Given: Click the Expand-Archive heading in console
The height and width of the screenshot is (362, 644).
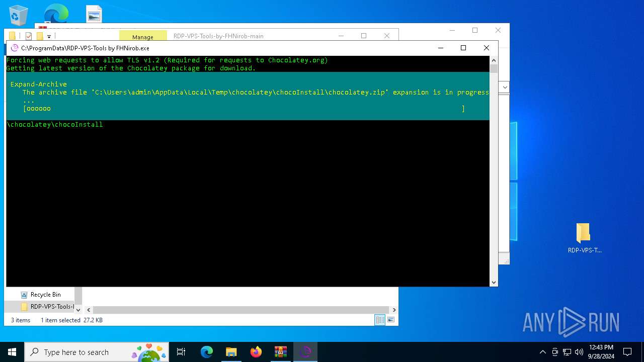Looking at the screenshot, I should point(39,84).
